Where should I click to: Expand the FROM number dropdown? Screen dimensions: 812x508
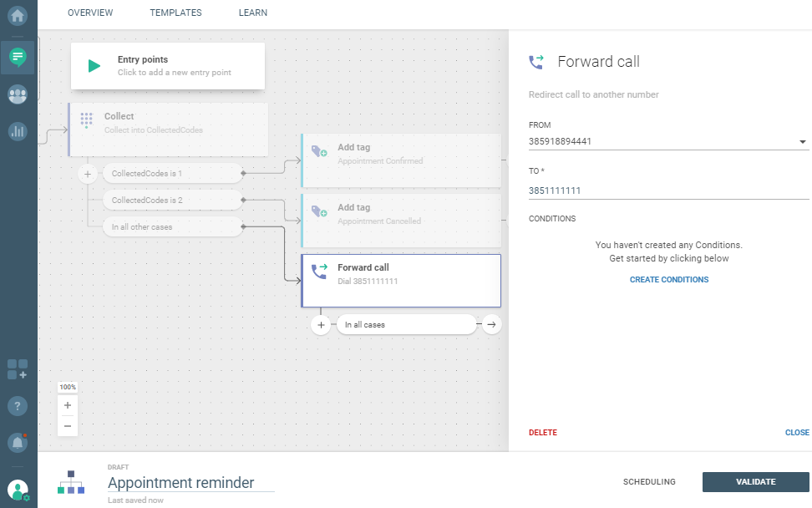click(x=803, y=142)
